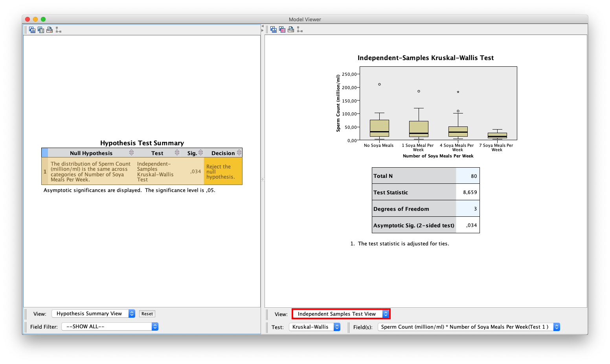
Task: Click the chart view icon in left toolbar
Action: pyautogui.click(x=32, y=30)
